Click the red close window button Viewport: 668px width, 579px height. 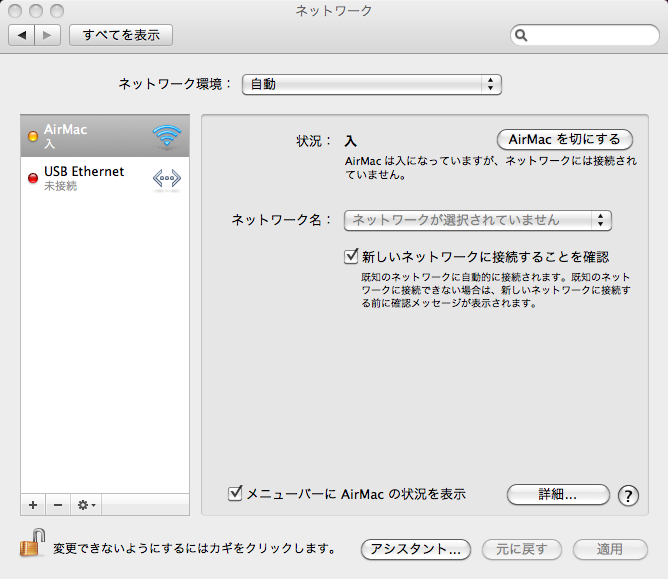[15, 11]
